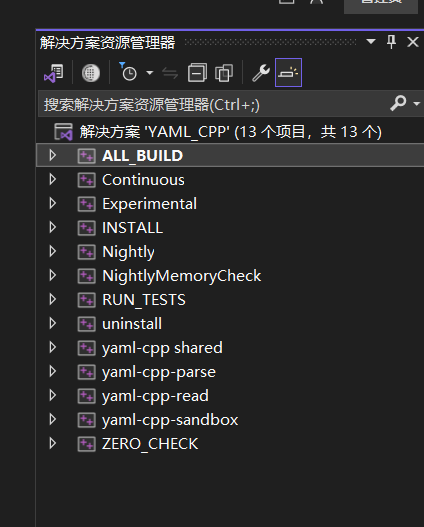Expand the yaml-cpp-sandbox project

[52, 419]
